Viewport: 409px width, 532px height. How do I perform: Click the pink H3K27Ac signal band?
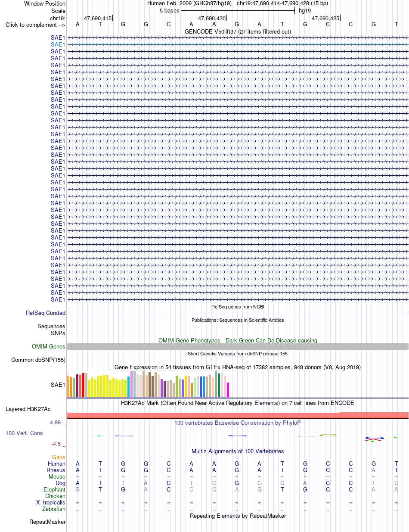pos(238,415)
